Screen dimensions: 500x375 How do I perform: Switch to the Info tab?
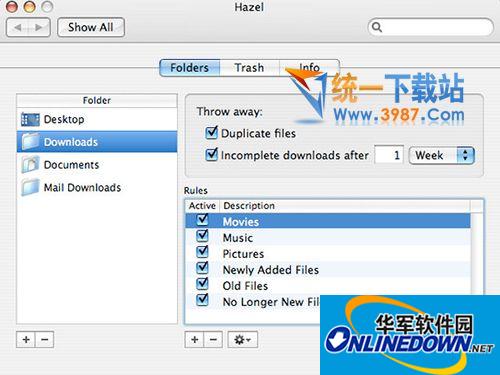[x=309, y=68]
